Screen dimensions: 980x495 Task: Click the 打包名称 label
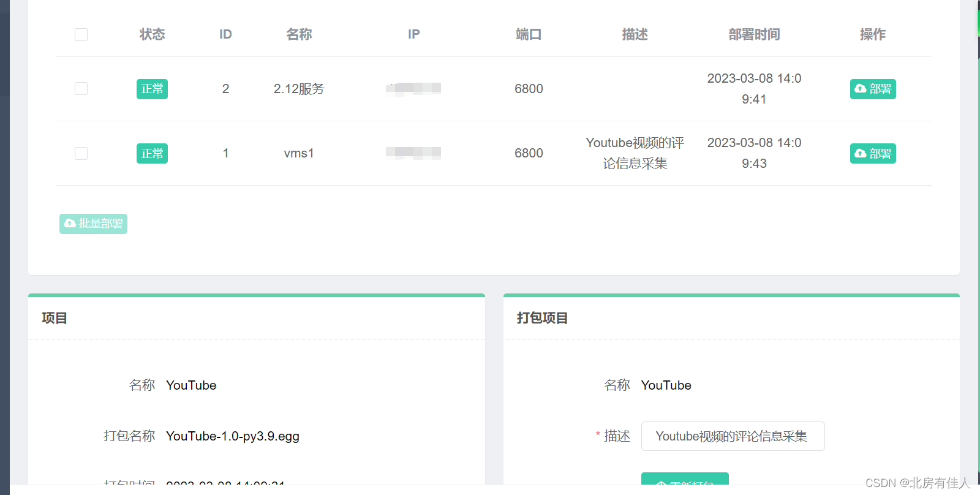(129, 436)
